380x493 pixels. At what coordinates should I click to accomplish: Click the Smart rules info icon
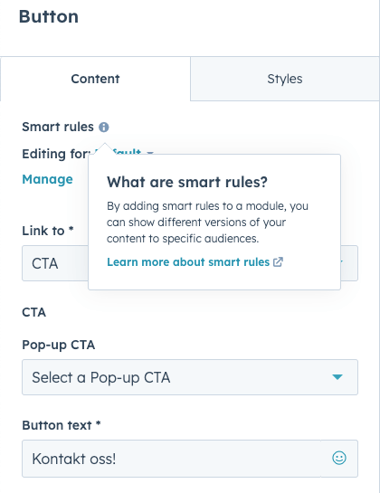click(104, 127)
